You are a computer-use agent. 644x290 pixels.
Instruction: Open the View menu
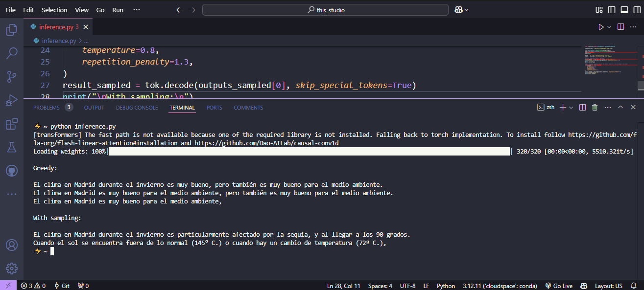82,10
